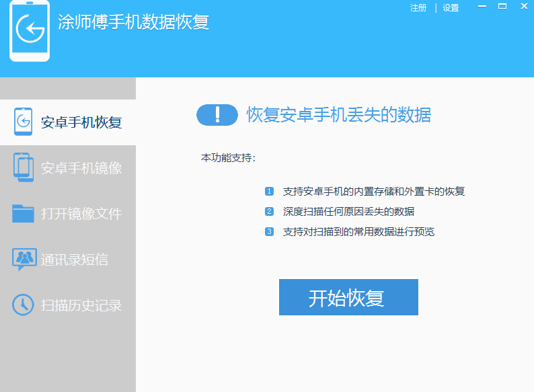Click the number 3 bullet badge
The image size is (534, 392).
(x=270, y=232)
